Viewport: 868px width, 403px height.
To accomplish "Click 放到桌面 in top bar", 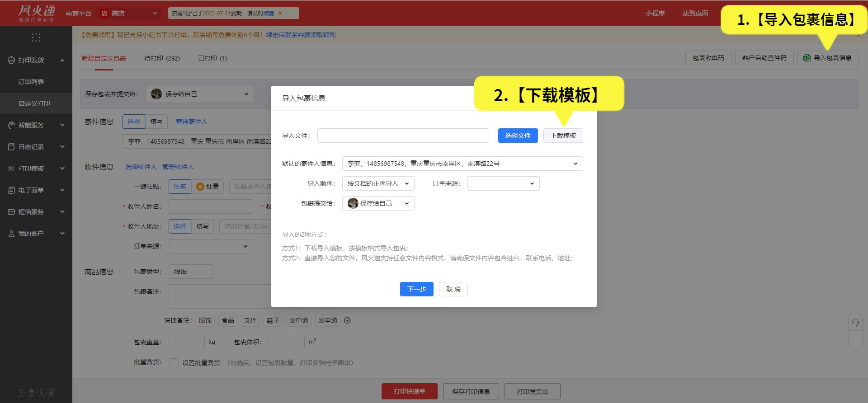I will pyautogui.click(x=695, y=13).
